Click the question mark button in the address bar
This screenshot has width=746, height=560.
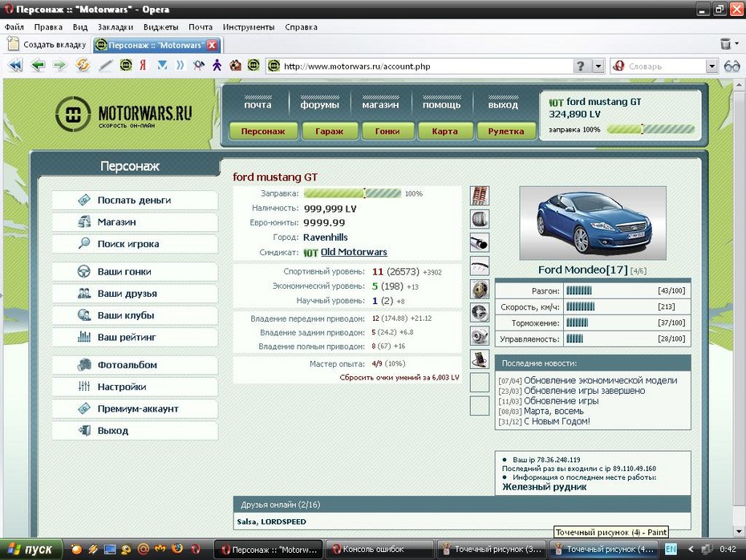click(581, 66)
